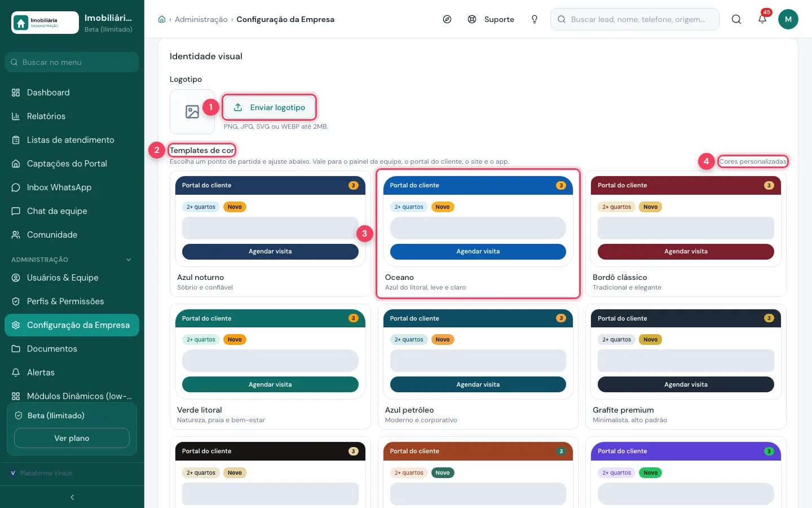The height and width of the screenshot is (508, 812).
Task: Click the logo image placeholder
Action: tap(192, 112)
